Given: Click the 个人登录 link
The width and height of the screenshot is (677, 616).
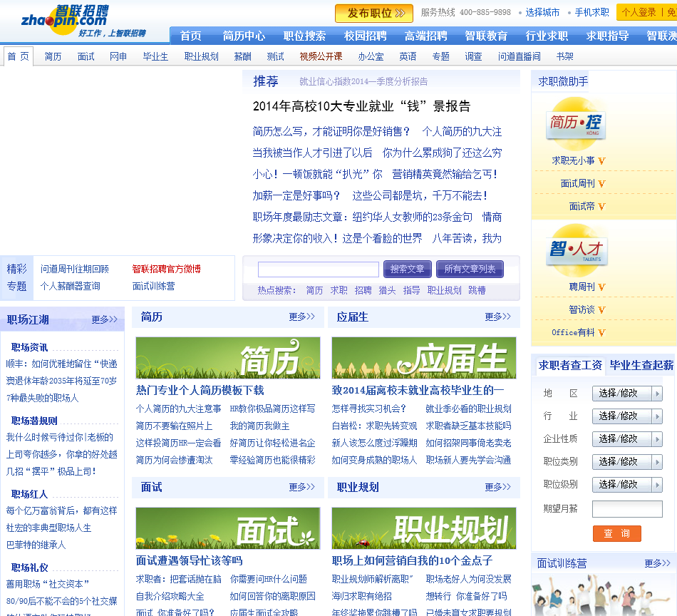Looking at the screenshot, I should click(639, 13).
